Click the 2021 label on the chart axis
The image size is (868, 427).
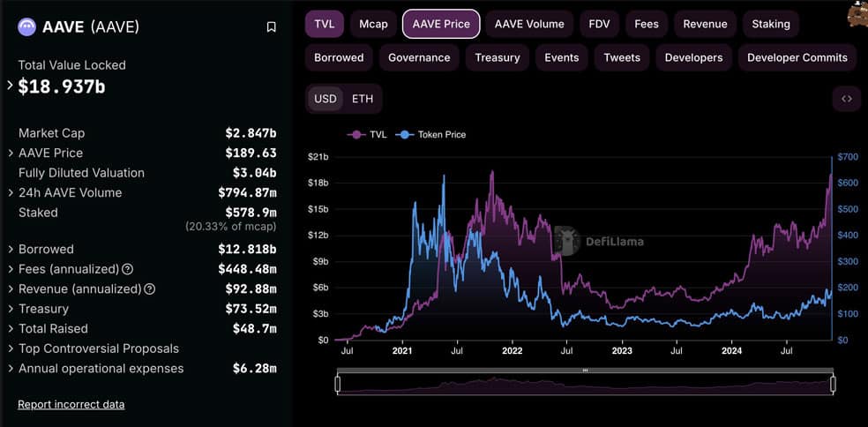[x=402, y=351]
